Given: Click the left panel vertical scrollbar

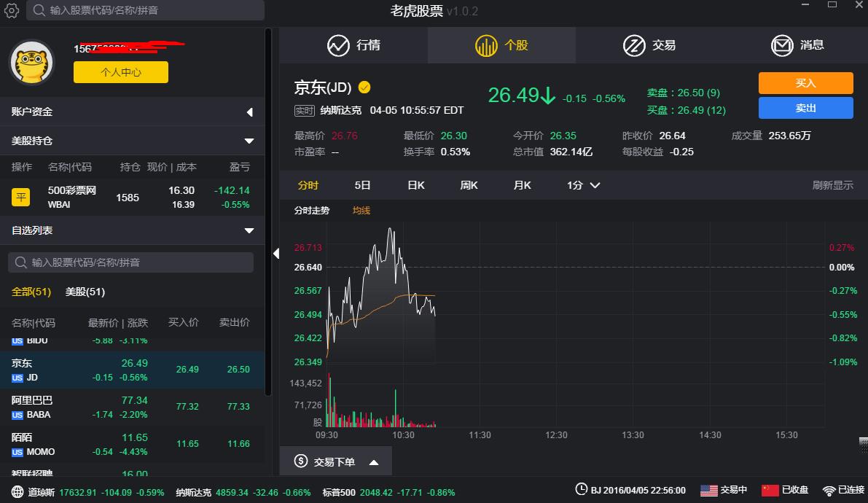Looking at the screenshot, I should 268,212.
